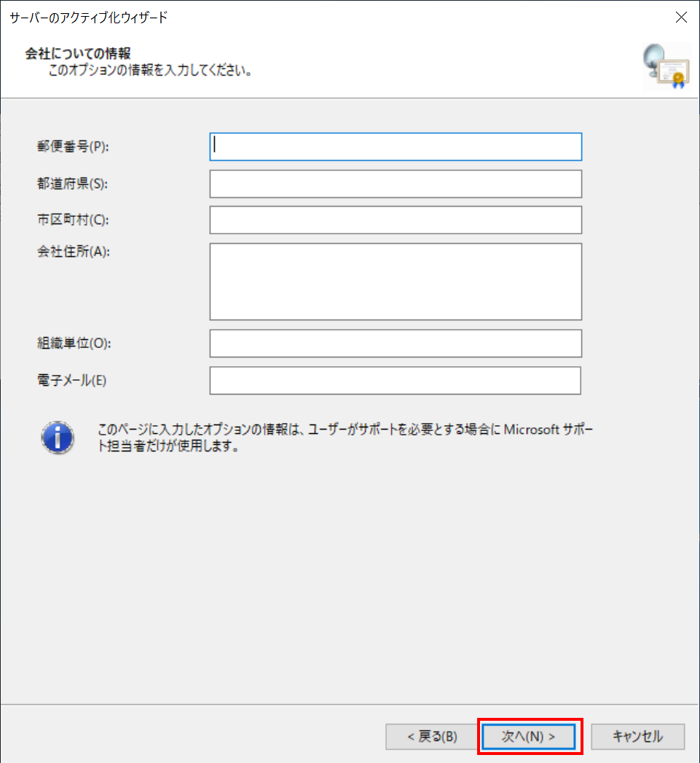Click into the 市区町村 city field
This screenshot has height=763, width=700.
point(396,220)
